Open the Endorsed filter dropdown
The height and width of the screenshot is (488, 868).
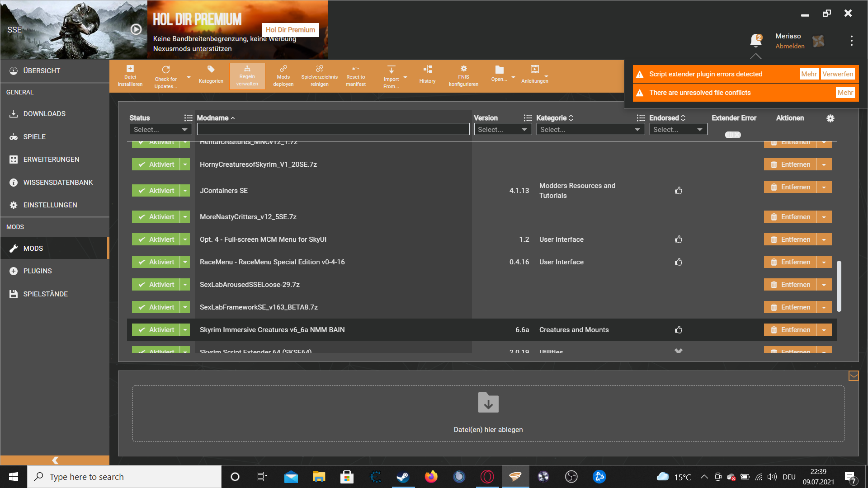pos(678,130)
